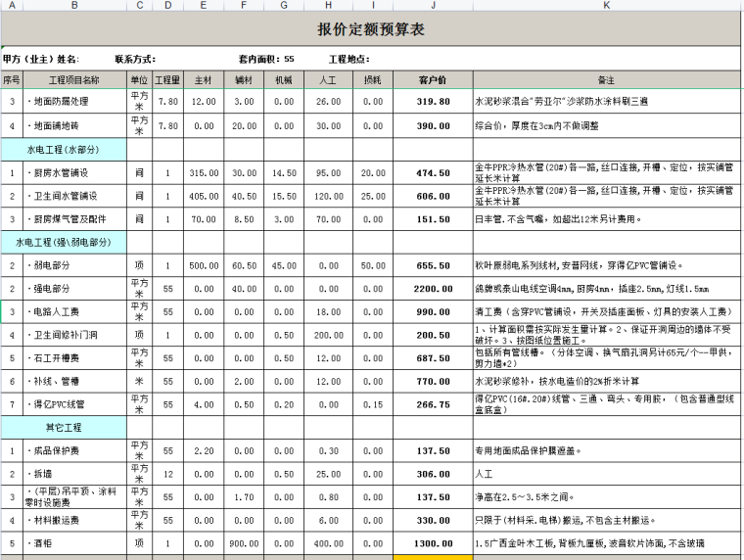Select the 地面铺地砖 item cell
744x560 pixels.
pos(75,125)
